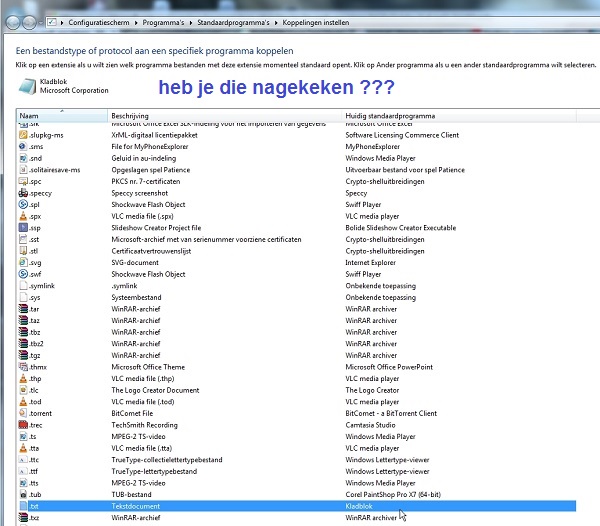The height and width of the screenshot is (526, 600).
Task: Click 'Speccy screenshot' description
Action: (139, 193)
